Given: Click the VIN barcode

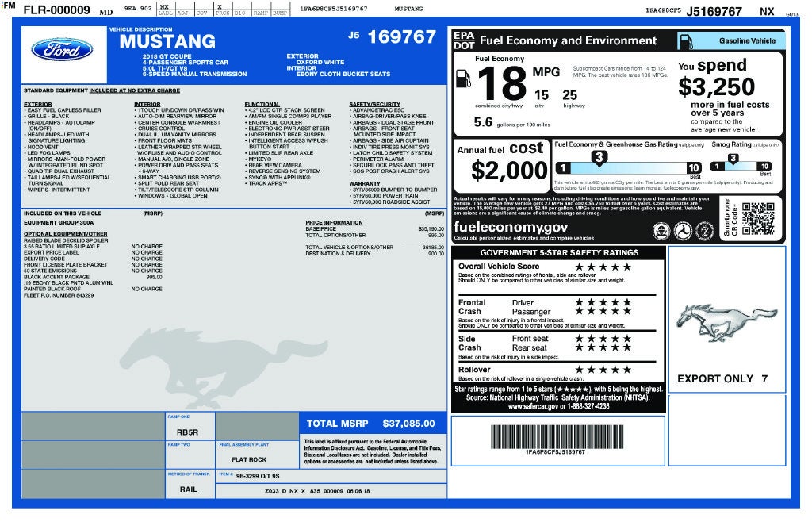Looking at the screenshot, I should coord(557,437).
